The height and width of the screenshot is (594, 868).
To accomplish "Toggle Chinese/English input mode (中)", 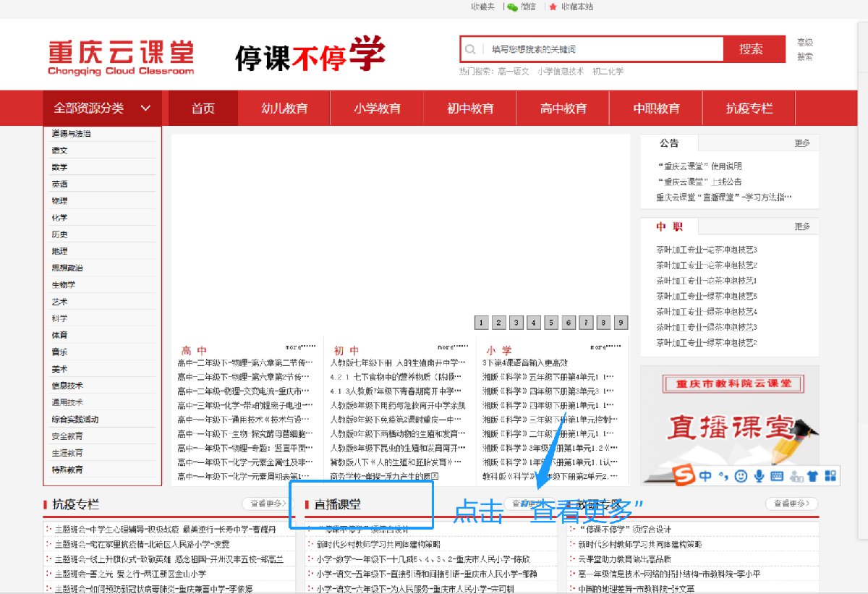I will coord(705,476).
